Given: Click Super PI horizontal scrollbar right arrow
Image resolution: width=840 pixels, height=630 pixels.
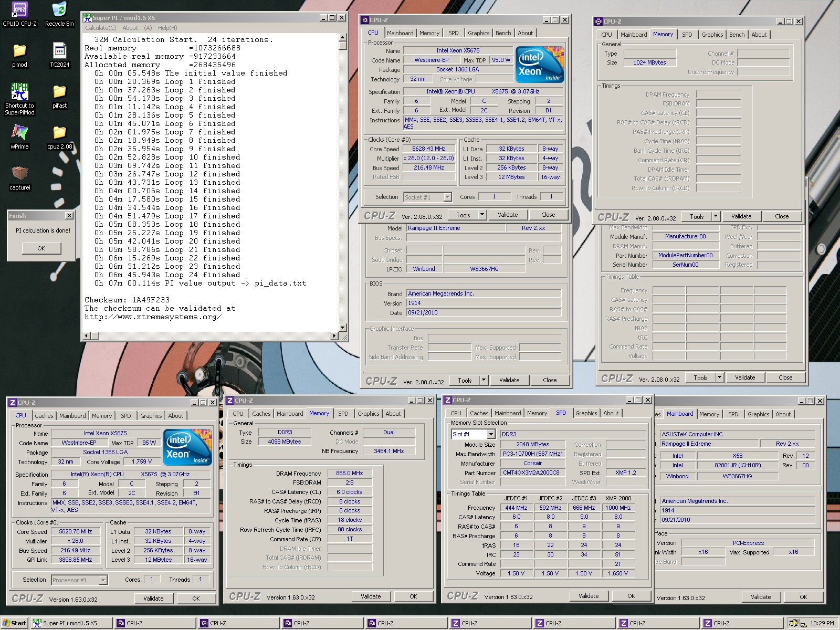Looking at the screenshot, I should coord(334,335).
